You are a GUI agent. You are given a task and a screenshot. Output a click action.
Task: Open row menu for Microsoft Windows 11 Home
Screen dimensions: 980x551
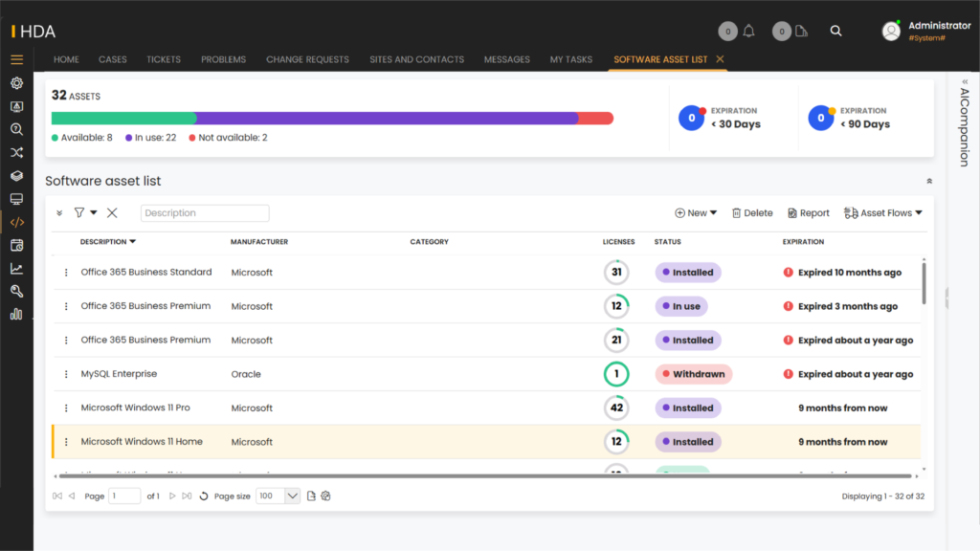(66, 442)
